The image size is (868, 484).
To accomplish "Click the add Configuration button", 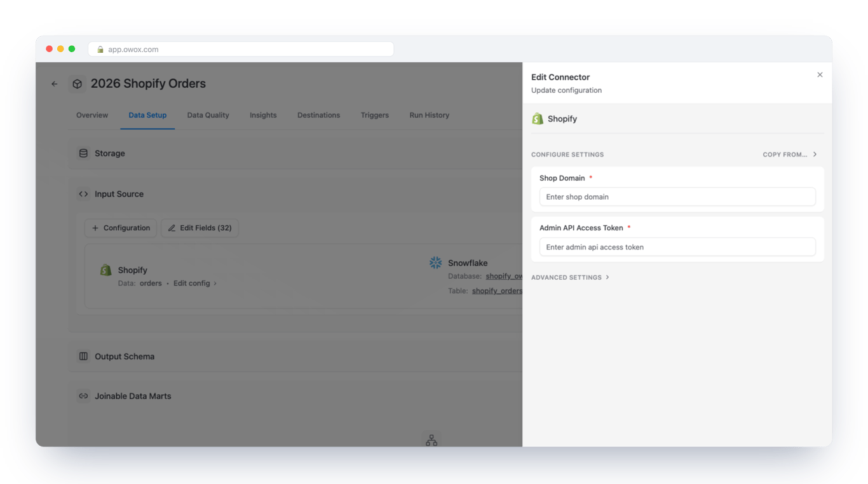I will [121, 228].
